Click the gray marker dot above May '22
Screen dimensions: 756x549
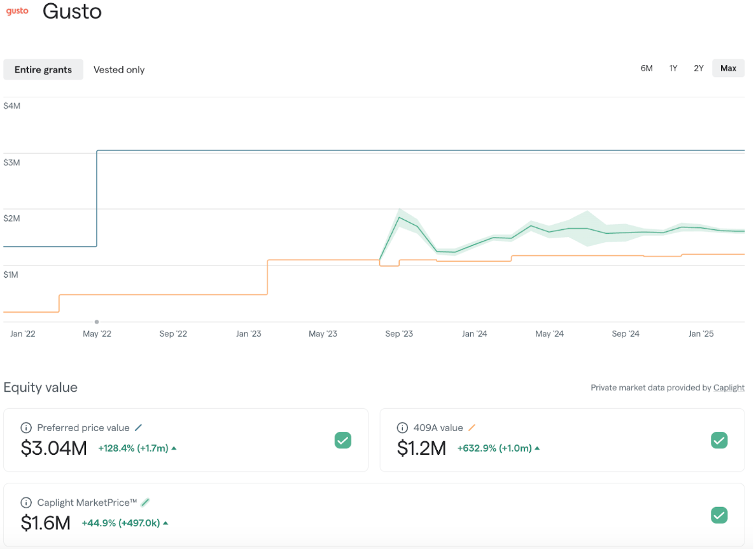click(97, 322)
